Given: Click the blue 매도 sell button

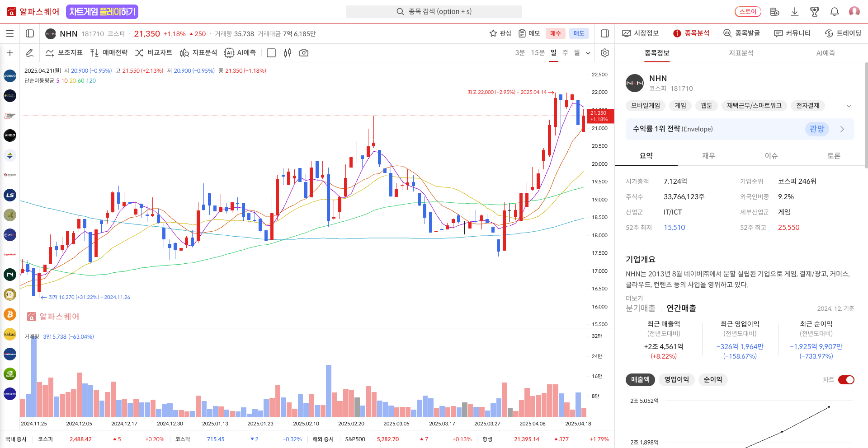Looking at the screenshot, I should coord(579,33).
